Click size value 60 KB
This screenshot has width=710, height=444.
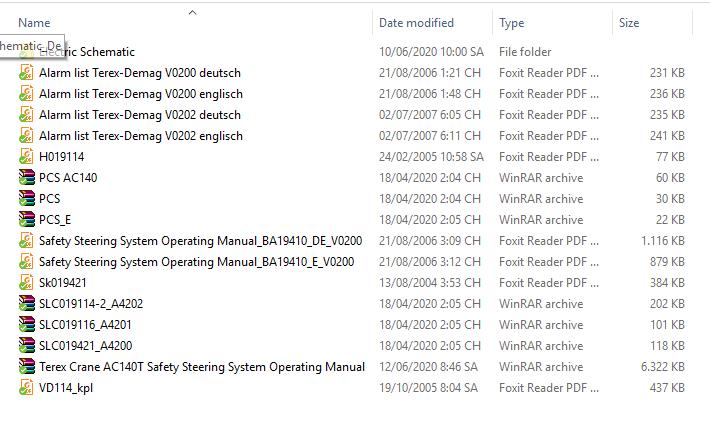click(x=670, y=178)
